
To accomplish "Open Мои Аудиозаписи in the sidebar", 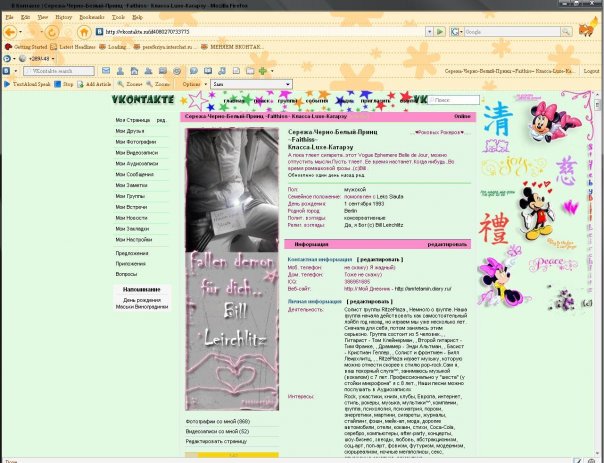I will click(136, 163).
